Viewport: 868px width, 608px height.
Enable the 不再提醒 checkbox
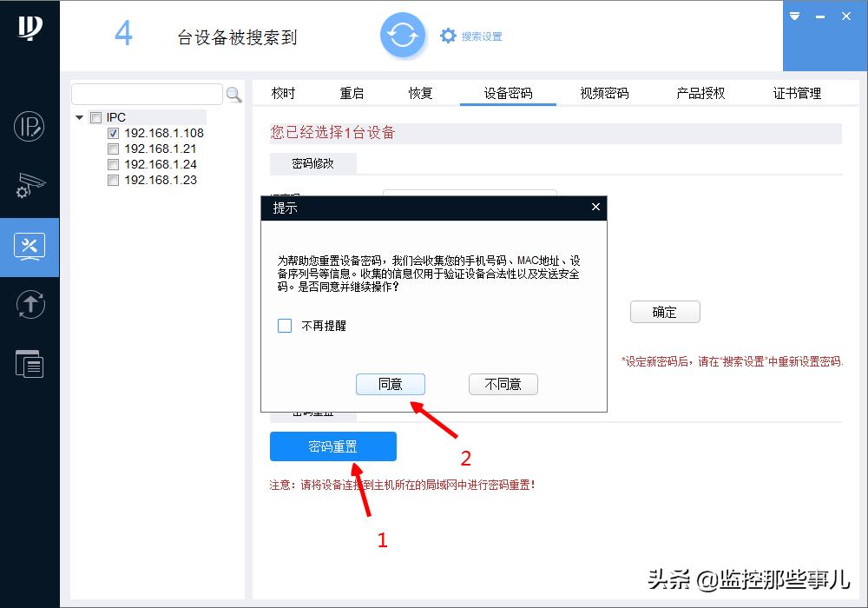(x=282, y=325)
